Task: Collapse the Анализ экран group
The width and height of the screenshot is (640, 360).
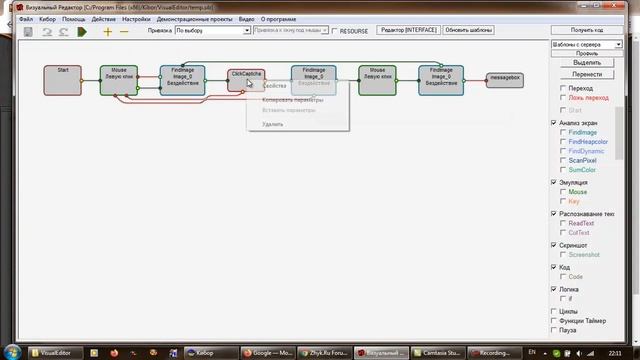Action: click(554, 123)
